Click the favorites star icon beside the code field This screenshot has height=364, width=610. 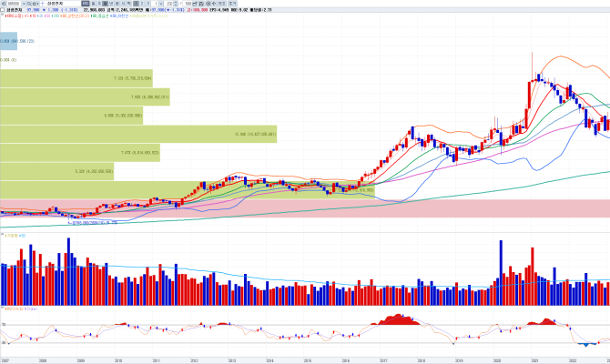(x=35, y=4)
